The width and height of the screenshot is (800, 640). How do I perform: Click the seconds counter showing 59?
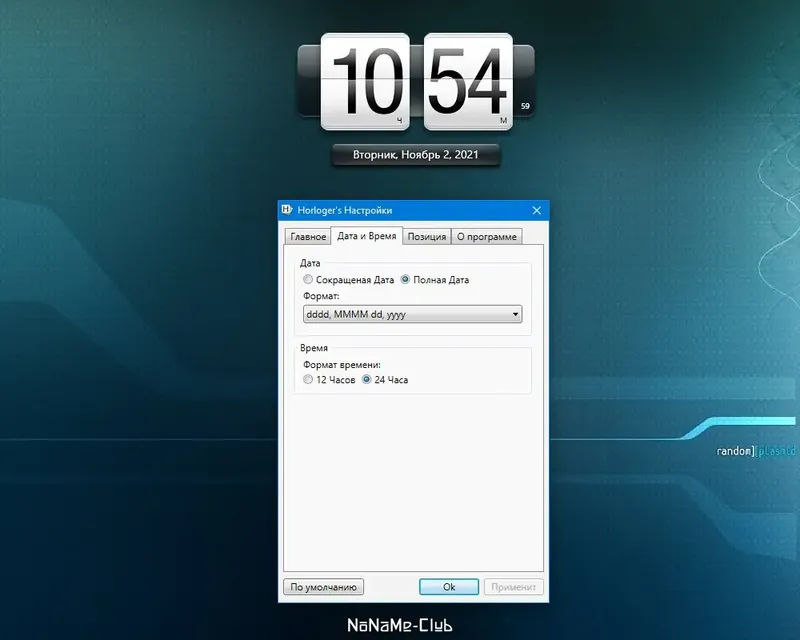click(x=525, y=106)
